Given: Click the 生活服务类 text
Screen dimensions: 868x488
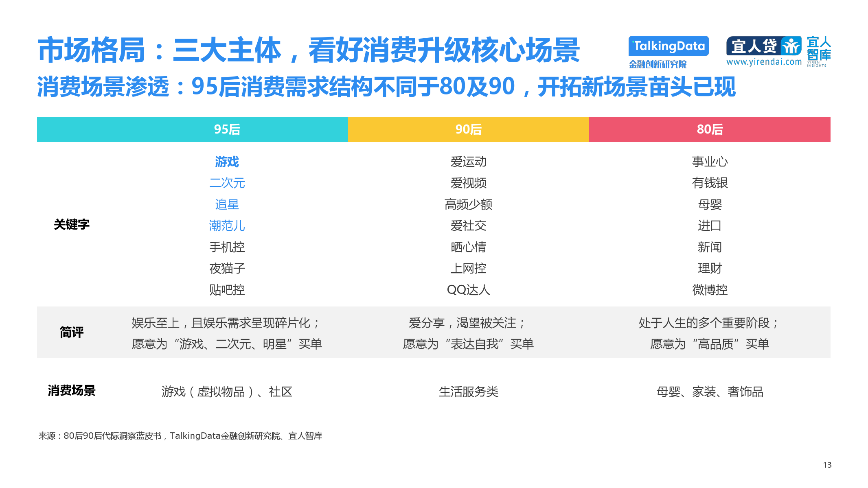Looking at the screenshot, I should (x=468, y=392).
